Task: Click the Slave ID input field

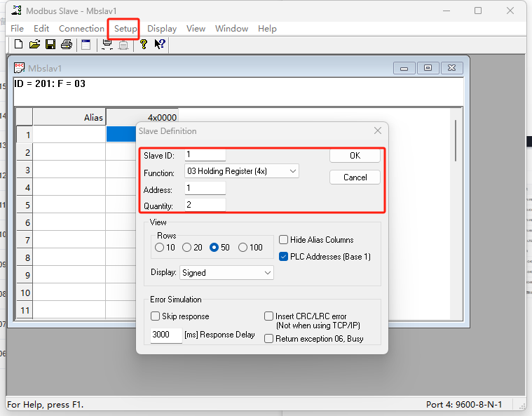Action: tap(205, 155)
